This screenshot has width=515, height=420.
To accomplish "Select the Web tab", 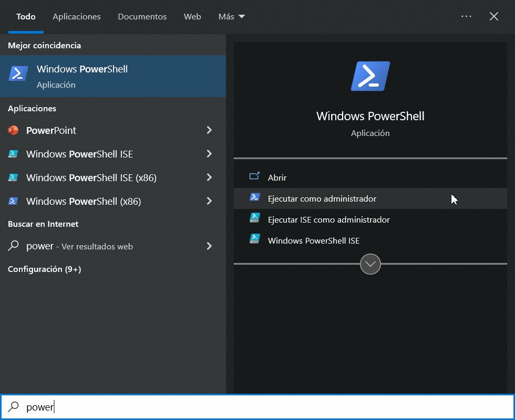I will coord(192,16).
